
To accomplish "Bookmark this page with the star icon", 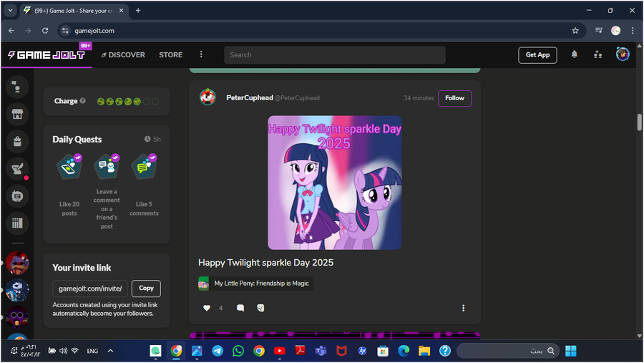I will (575, 30).
